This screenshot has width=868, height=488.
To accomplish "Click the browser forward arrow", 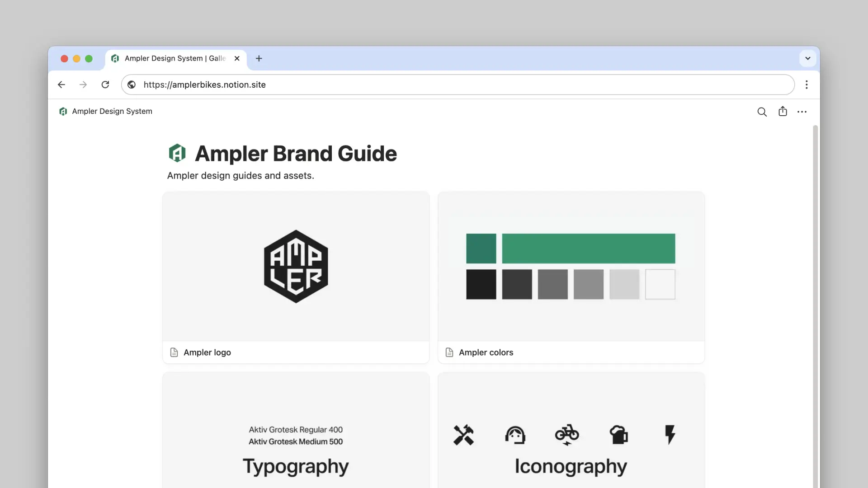I will [x=83, y=84].
